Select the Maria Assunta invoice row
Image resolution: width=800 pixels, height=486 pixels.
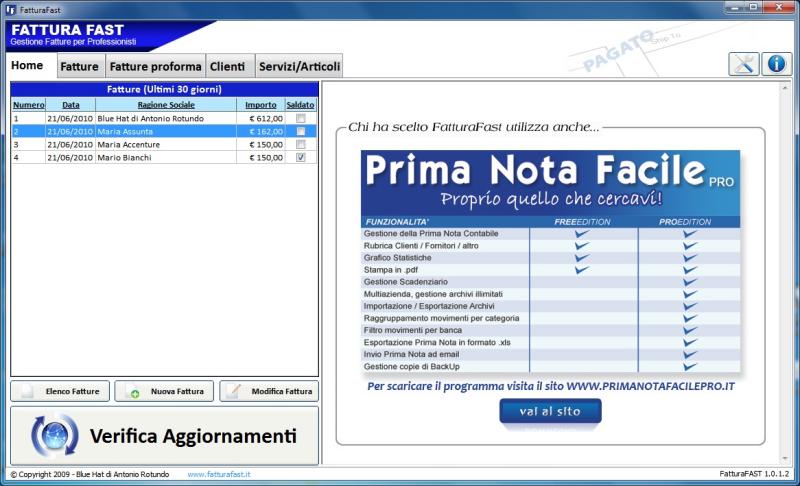[165, 131]
